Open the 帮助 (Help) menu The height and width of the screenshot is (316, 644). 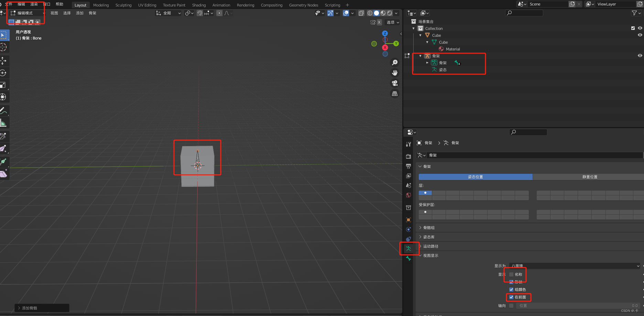59,4
